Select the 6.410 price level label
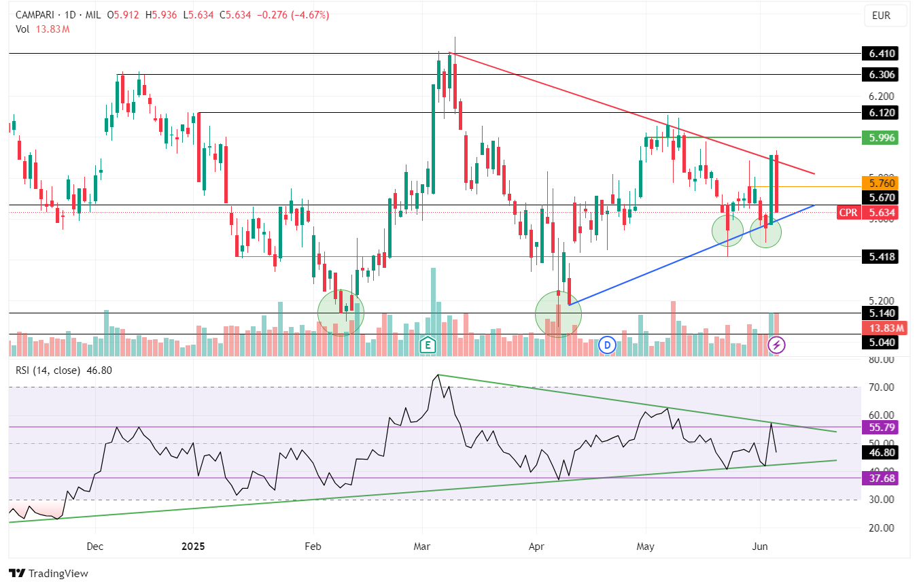919x588 pixels. pyautogui.click(x=880, y=53)
